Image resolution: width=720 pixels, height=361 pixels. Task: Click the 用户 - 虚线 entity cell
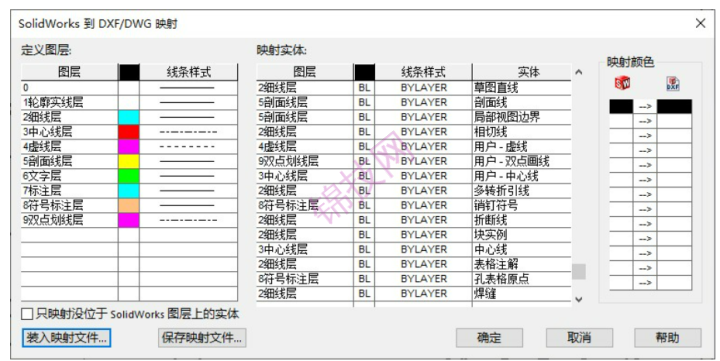click(x=522, y=147)
